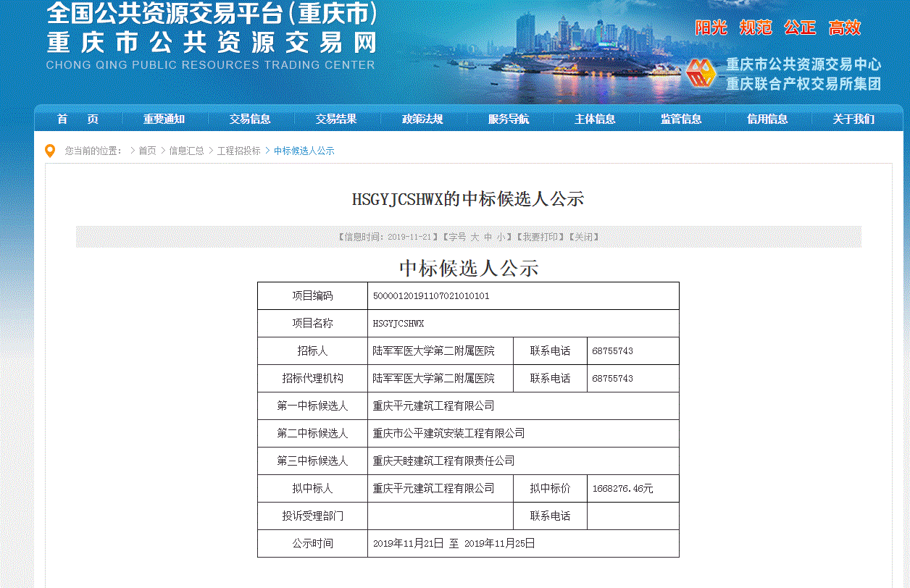Click the 关闭 link to close page

point(583,237)
